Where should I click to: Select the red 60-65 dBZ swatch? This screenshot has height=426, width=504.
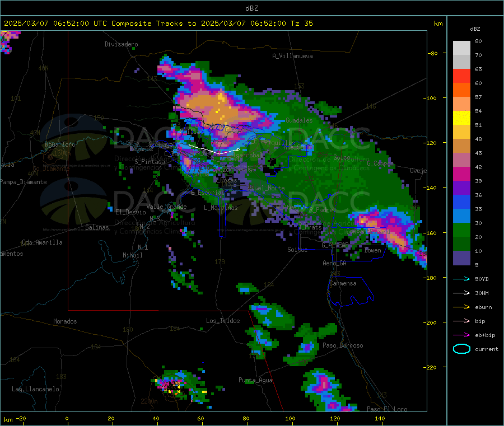coord(461,76)
